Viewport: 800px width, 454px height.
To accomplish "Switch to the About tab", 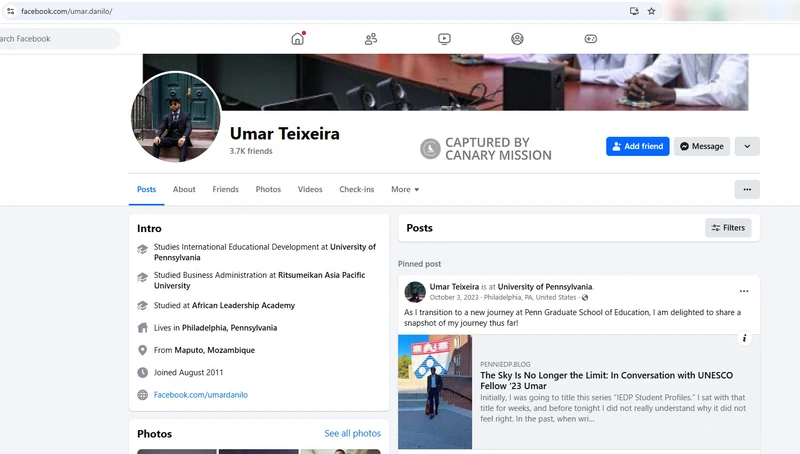I will pyautogui.click(x=184, y=189).
